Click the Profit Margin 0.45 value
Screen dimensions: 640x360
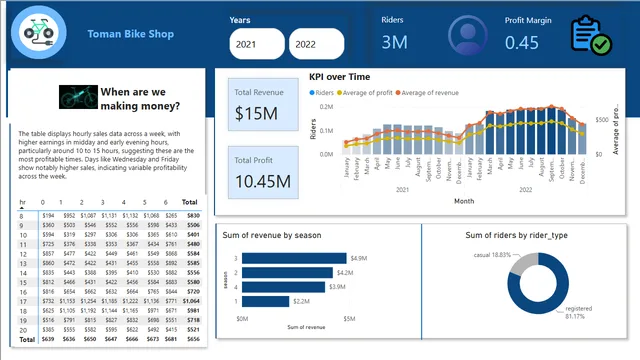coord(522,43)
